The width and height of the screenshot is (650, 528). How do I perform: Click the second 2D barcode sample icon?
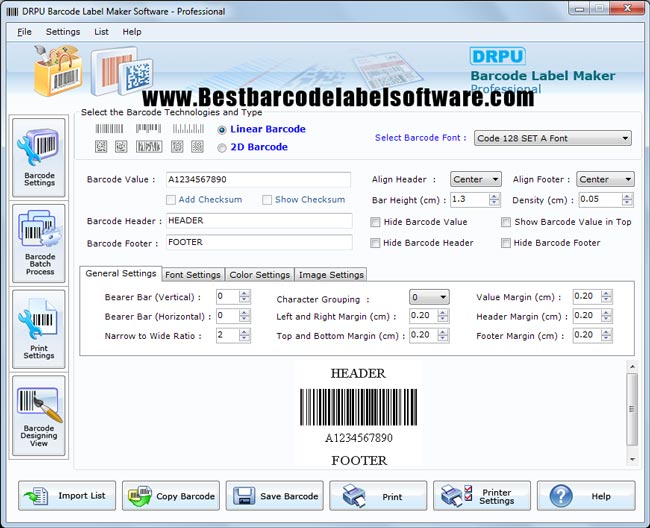pyautogui.click(x=121, y=146)
